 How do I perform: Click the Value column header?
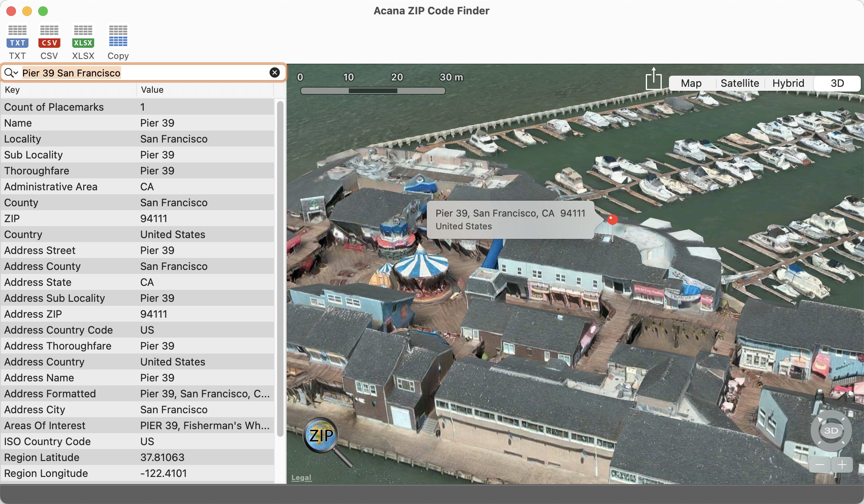click(205, 90)
